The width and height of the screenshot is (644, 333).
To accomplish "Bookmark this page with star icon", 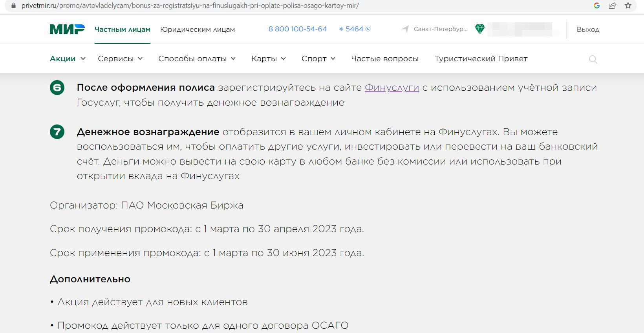I will tap(628, 5).
